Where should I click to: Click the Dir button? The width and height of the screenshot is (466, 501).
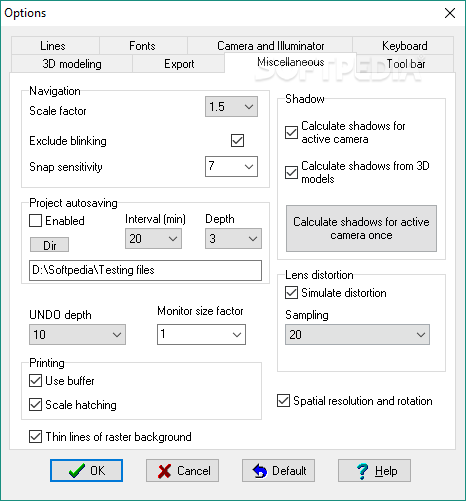click(x=50, y=245)
